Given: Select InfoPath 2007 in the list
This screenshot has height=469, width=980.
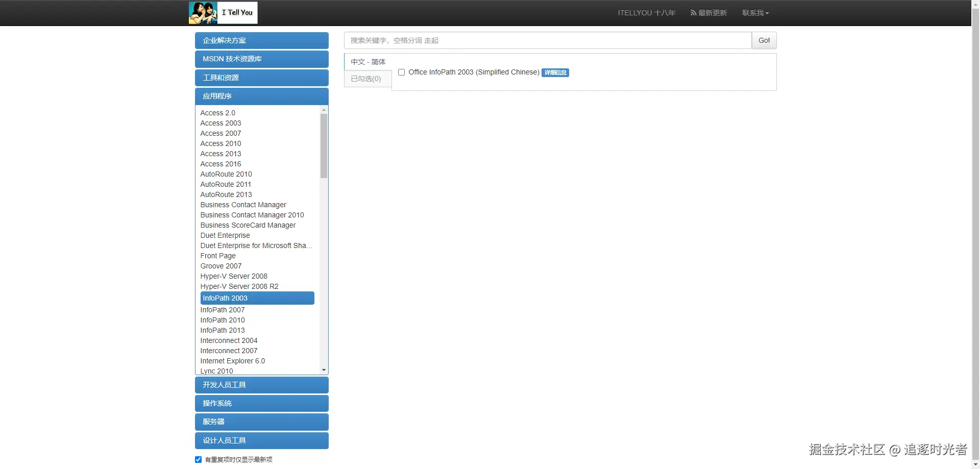Looking at the screenshot, I should (x=223, y=310).
